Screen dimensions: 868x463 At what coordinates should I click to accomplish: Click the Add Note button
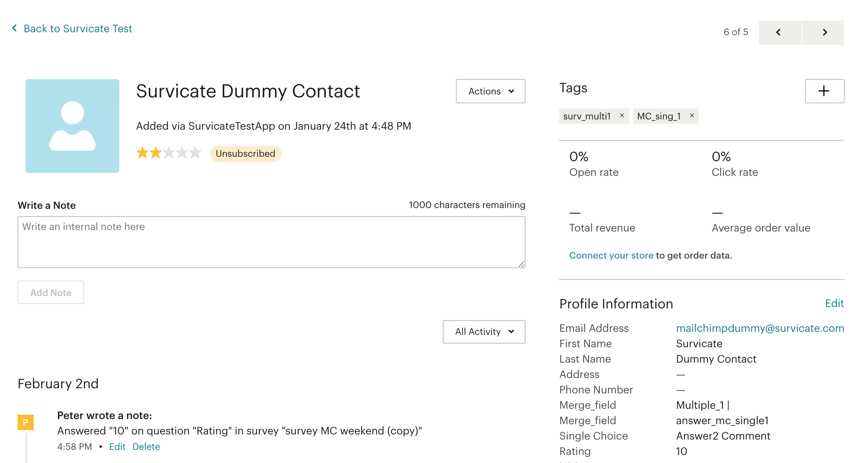click(51, 292)
